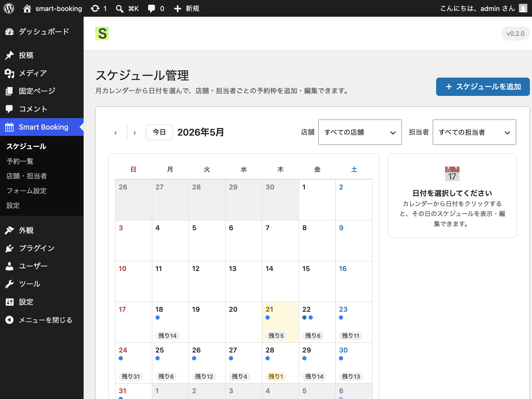Open メディア library menu

(42, 73)
